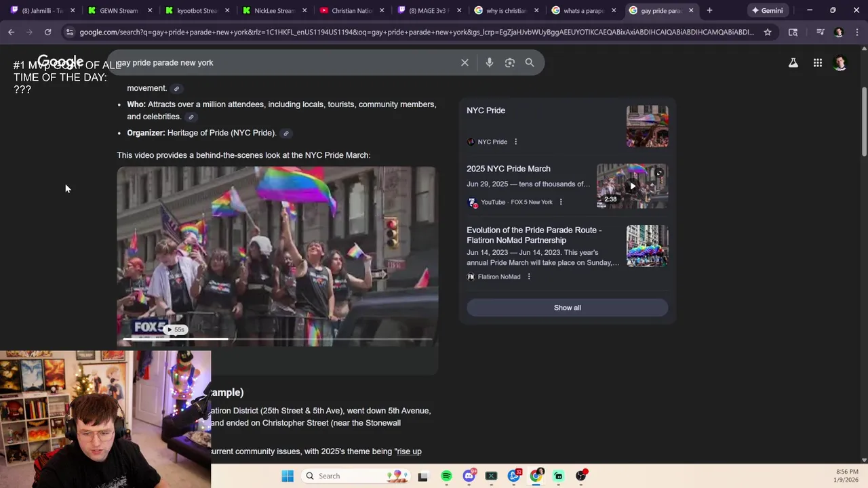
Task: Bookmark this page with the star icon
Action: 768,32
